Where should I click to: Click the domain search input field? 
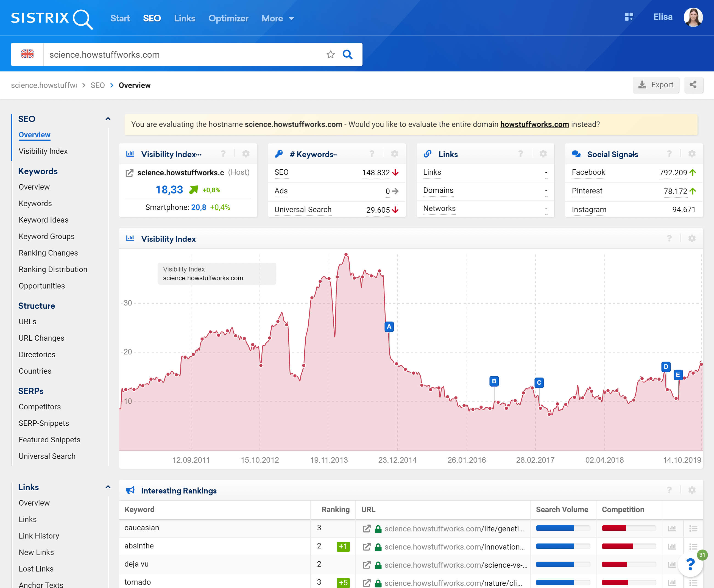pos(183,54)
